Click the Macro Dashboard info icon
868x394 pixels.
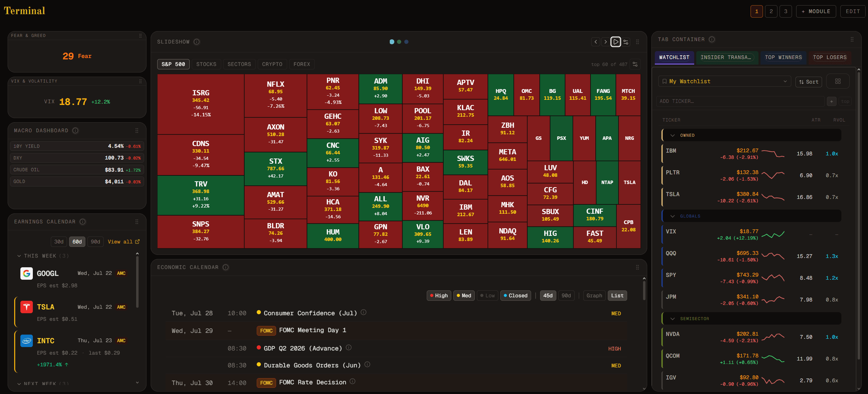click(x=75, y=131)
